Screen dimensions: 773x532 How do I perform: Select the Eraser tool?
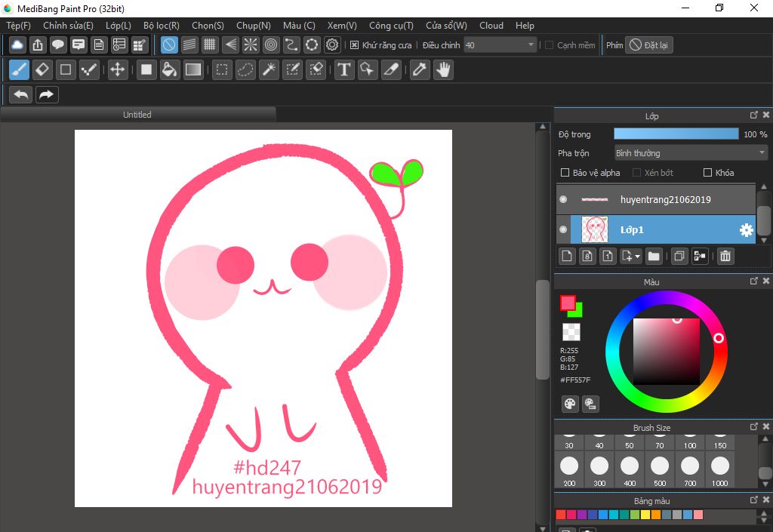pyautogui.click(x=42, y=70)
